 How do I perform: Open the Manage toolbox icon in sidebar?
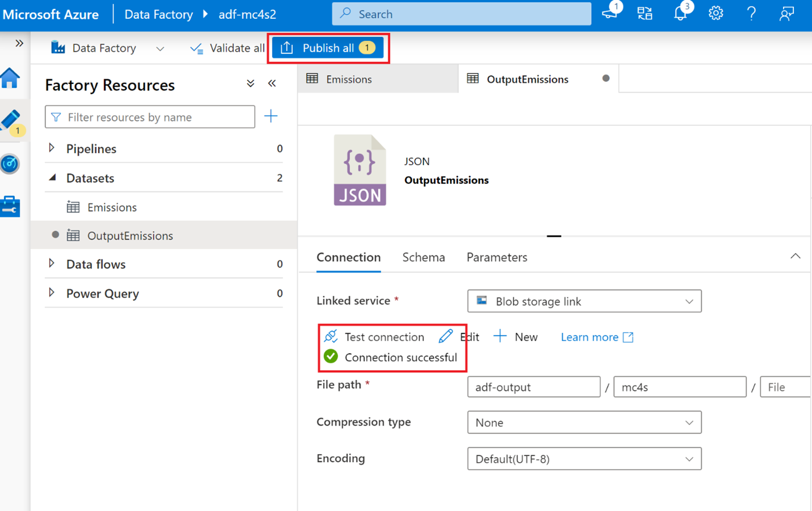tap(10, 206)
